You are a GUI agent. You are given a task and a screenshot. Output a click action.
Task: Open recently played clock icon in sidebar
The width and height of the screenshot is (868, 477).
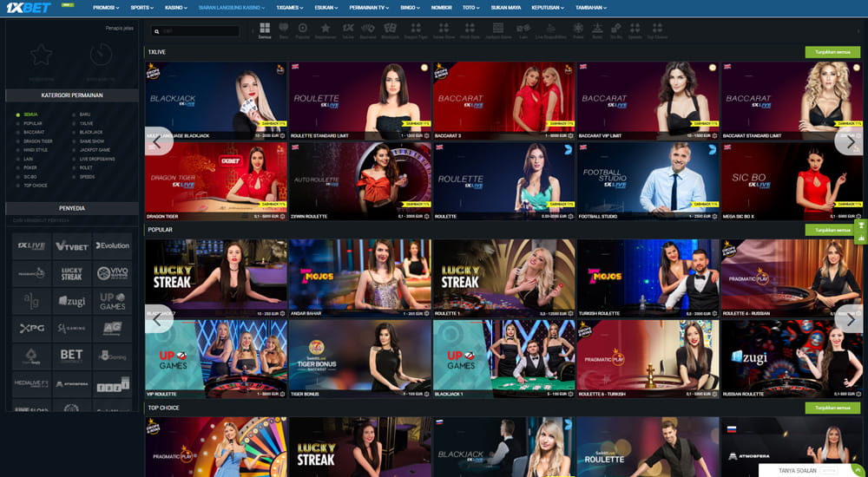click(x=101, y=55)
